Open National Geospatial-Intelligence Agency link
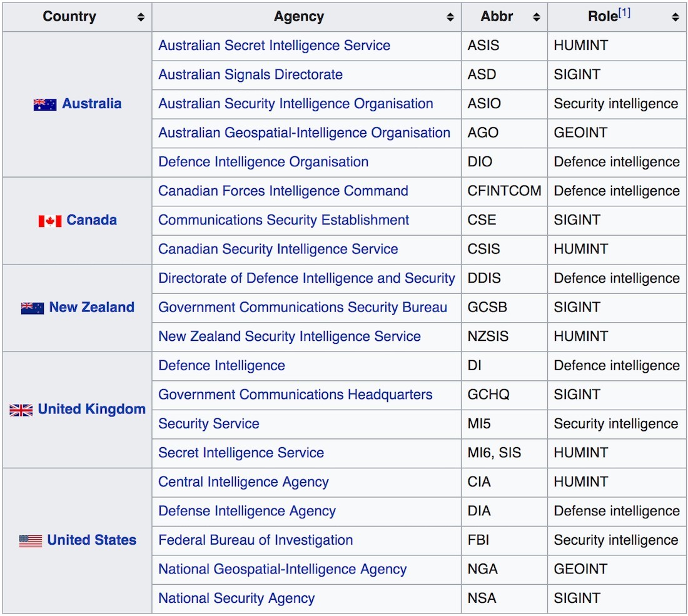This screenshot has width=688, height=616. [283, 569]
